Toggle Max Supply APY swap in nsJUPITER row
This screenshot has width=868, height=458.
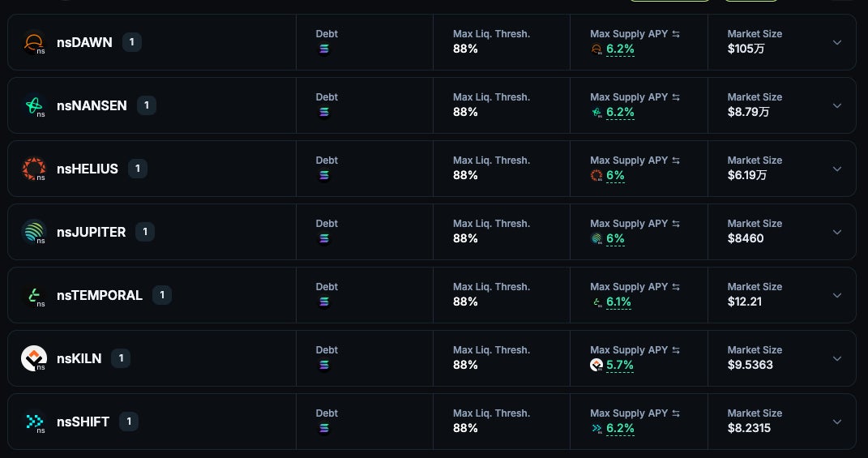(676, 224)
